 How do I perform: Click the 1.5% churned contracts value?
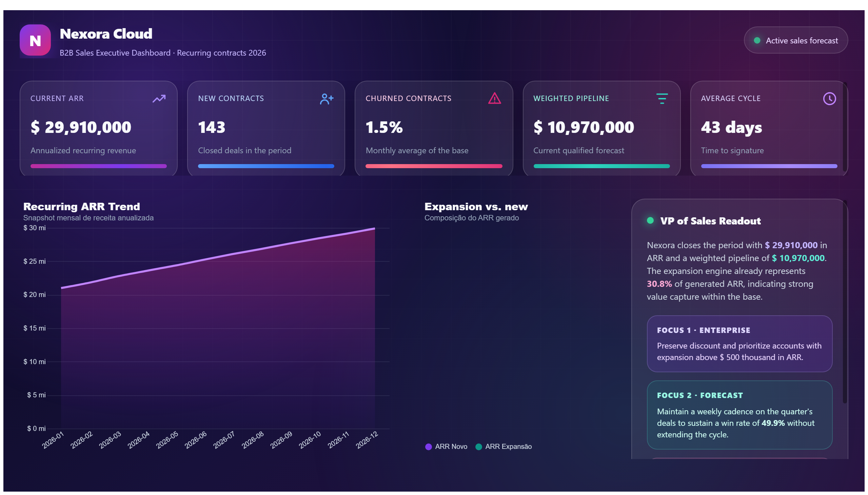click(384, 127)
